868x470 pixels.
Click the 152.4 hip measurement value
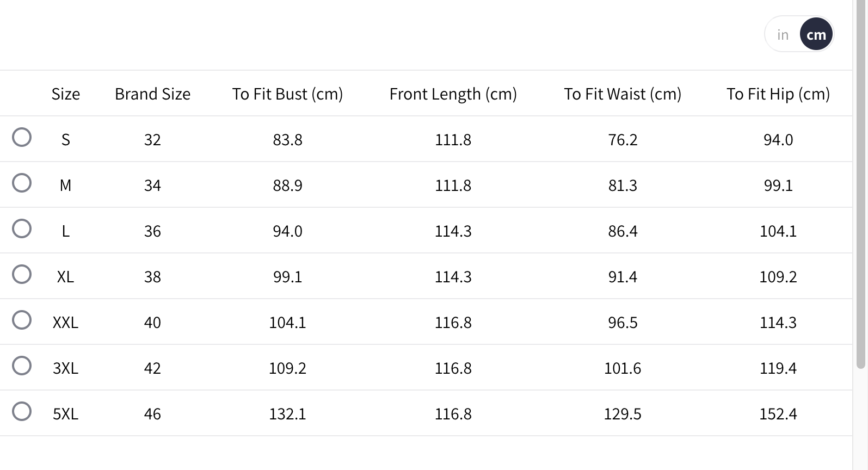778,414
